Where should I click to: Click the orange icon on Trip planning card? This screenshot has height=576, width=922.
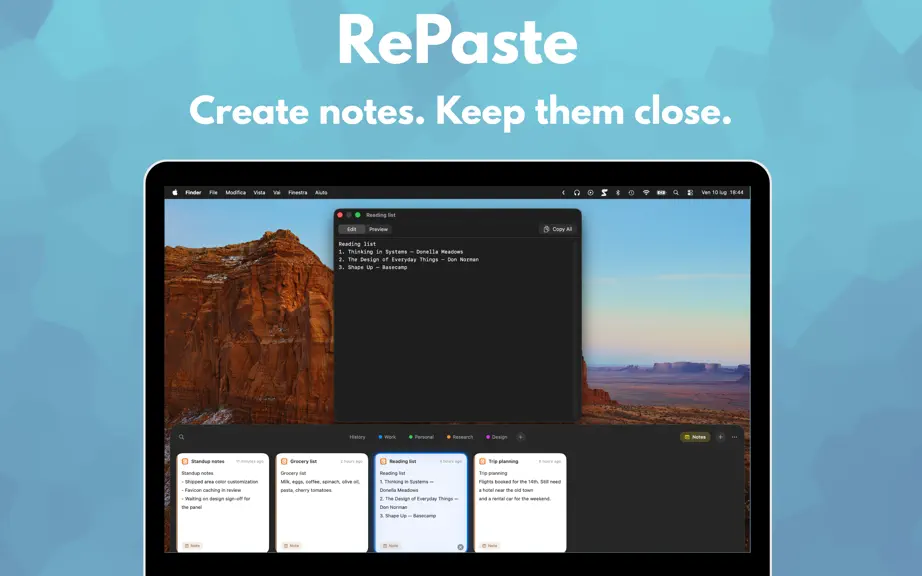point(482,461)
